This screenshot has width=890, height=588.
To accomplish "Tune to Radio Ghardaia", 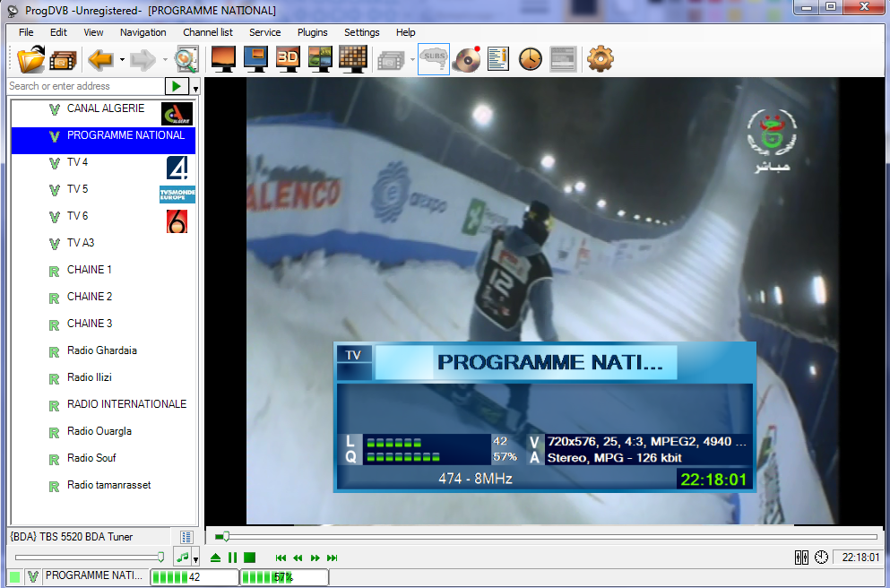I will click(x=101, y=350).
